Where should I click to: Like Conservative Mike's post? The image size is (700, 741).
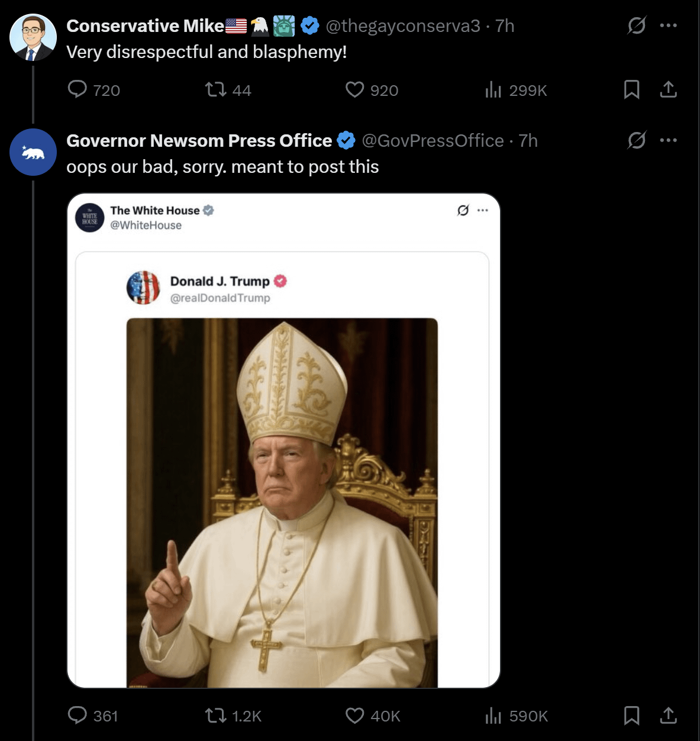tap(354, 89)
